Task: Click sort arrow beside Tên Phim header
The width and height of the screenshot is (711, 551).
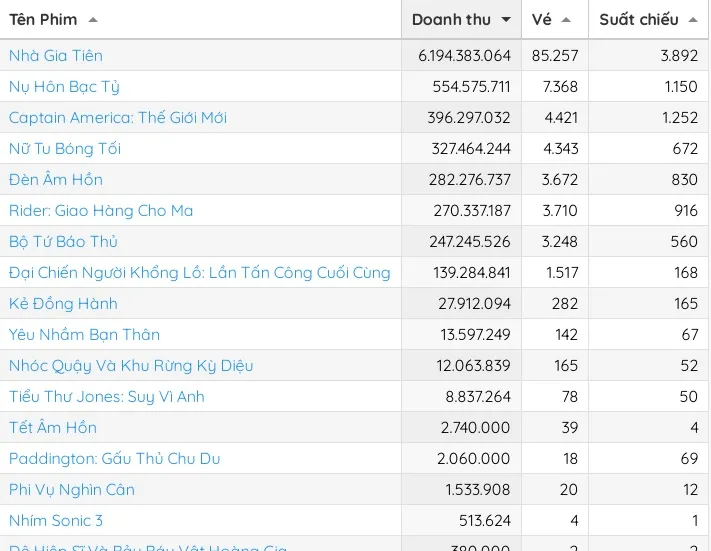Action: click(93, 20)
